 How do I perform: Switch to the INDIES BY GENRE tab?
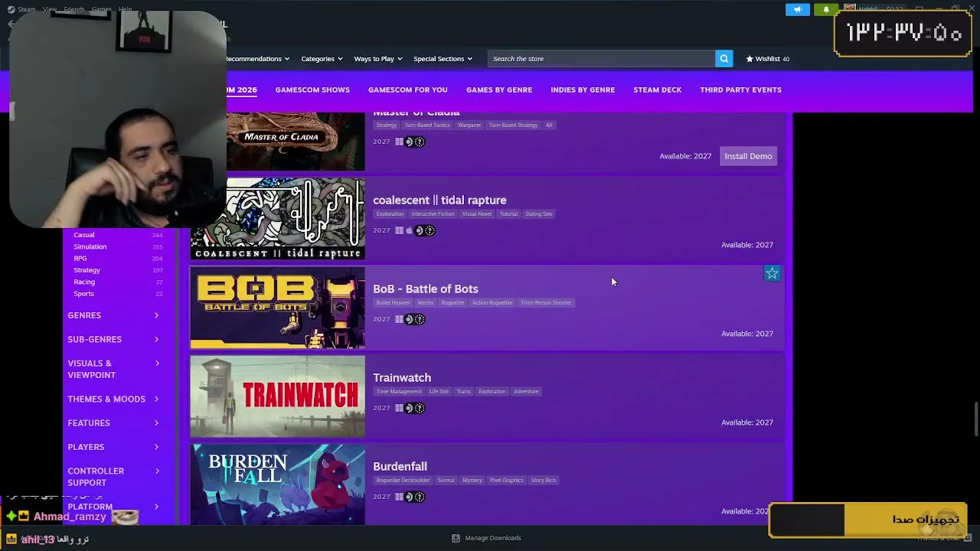[583, 90]
